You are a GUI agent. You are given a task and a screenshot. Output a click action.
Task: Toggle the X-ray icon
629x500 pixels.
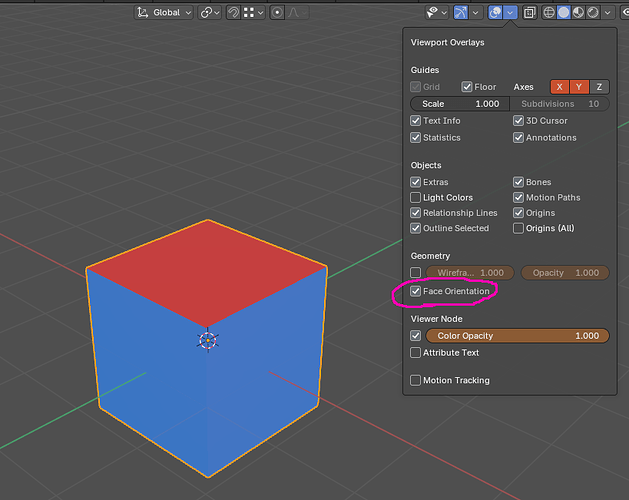point(530,12)
